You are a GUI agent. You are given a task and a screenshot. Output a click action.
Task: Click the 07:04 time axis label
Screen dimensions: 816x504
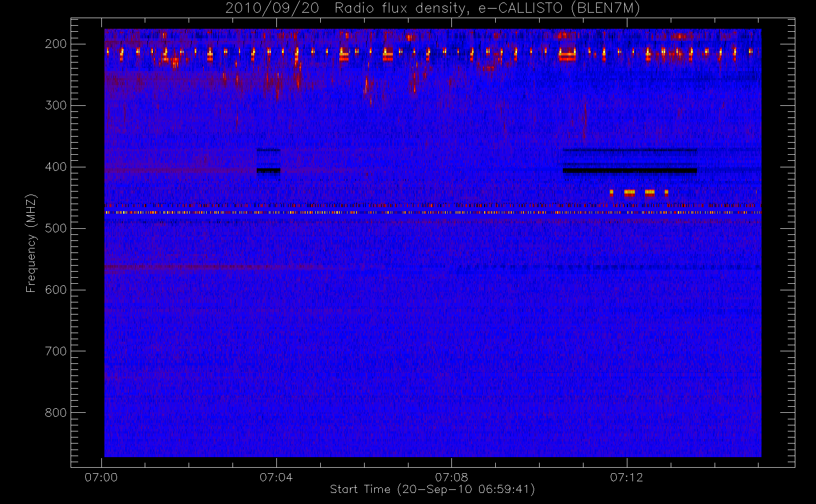tap(276, 477)
